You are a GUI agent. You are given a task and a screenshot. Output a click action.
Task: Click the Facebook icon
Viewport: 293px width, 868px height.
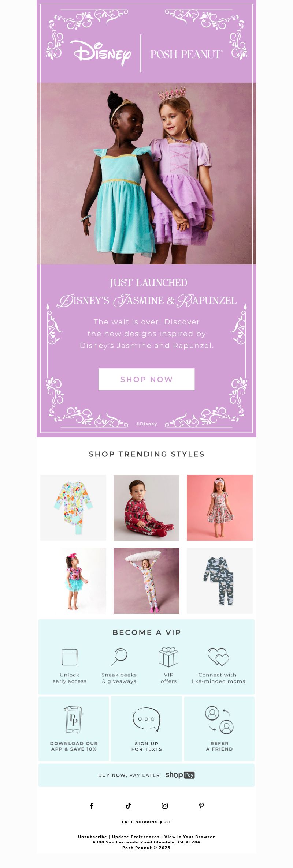click(92, 805)
